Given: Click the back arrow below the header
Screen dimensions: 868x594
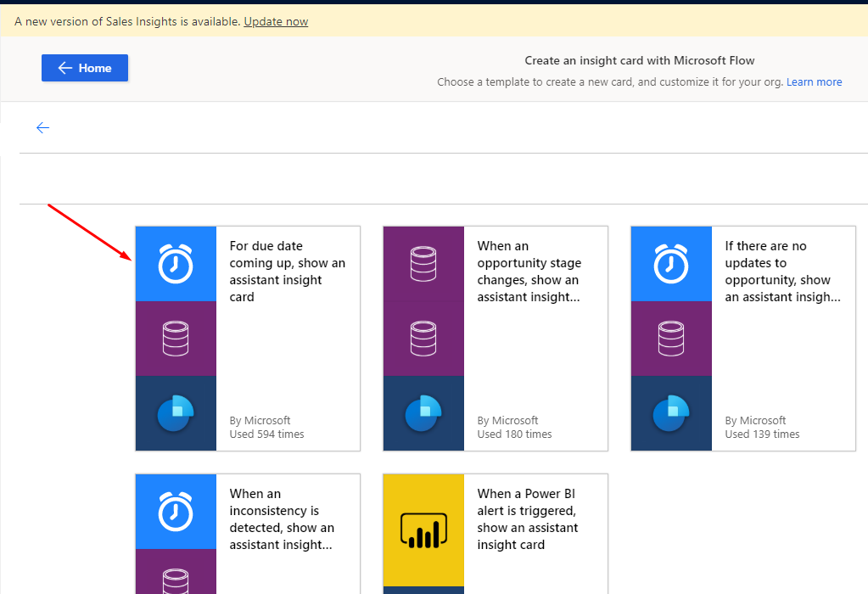Looking at the screenshot, I should tap(42, 127).
